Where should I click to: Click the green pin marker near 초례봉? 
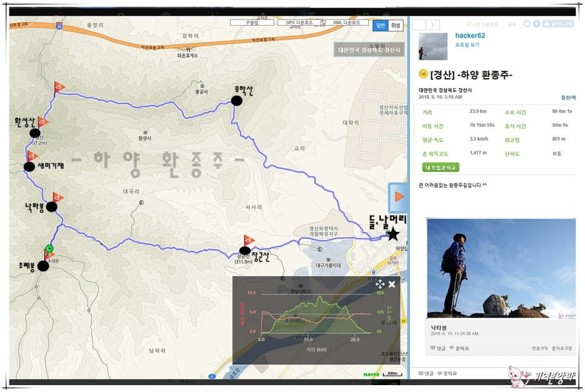click(x=49, y=249)
